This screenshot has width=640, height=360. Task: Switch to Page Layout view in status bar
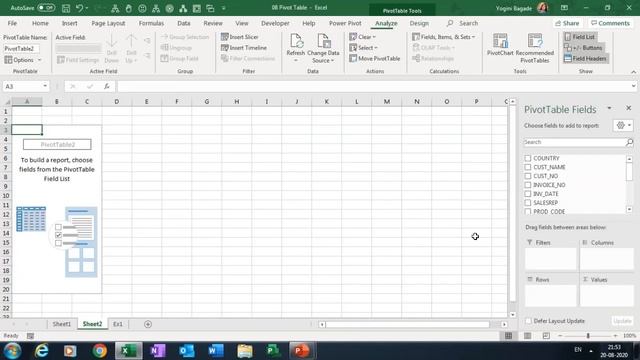click(527, 336)
